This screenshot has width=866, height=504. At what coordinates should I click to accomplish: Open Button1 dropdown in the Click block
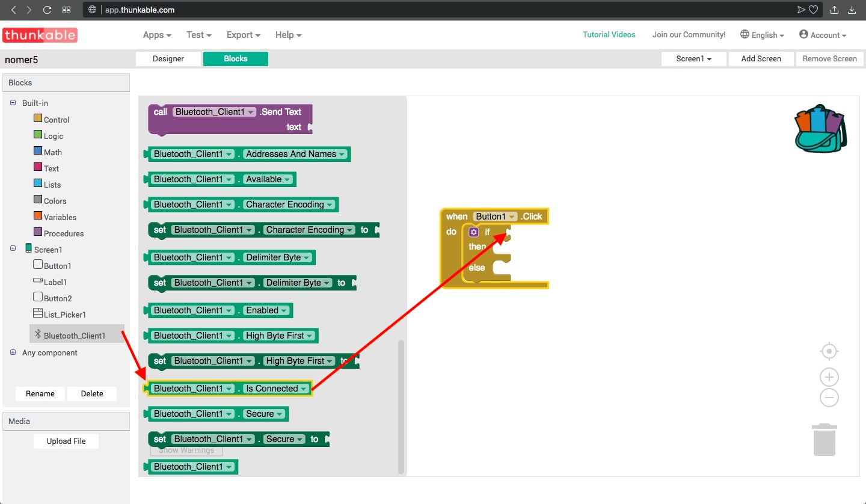496,217
